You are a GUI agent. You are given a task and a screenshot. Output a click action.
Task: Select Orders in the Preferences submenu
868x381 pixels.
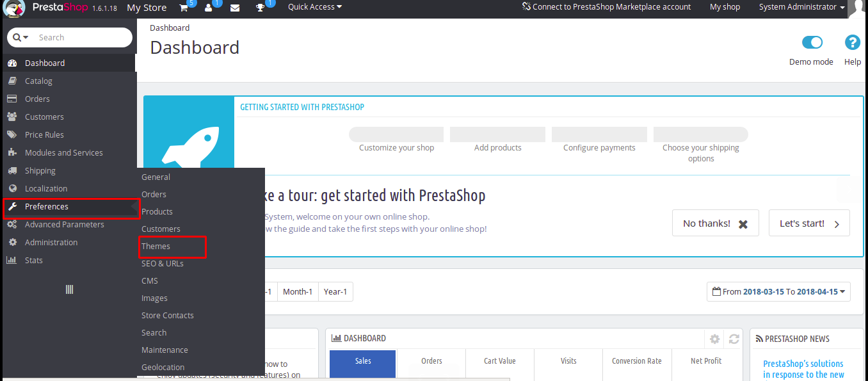154,194
